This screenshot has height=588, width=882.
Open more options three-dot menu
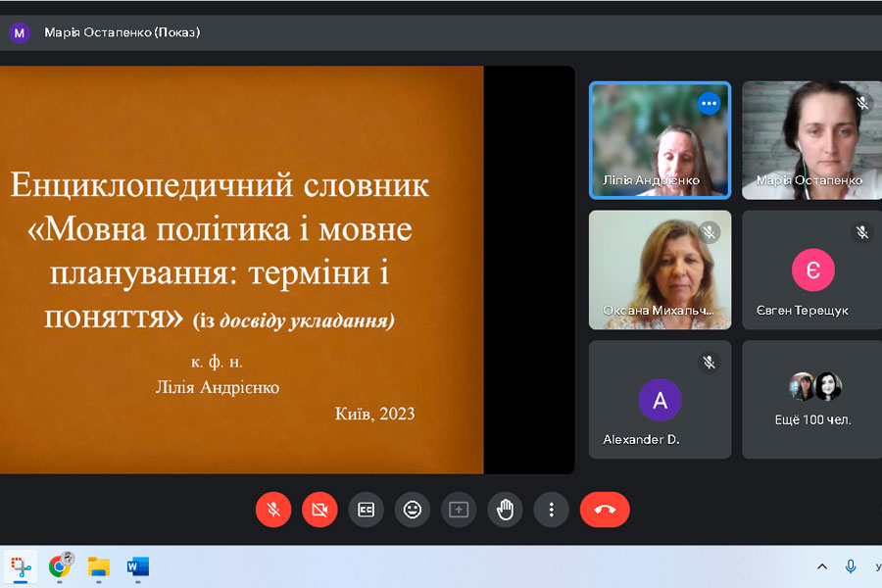click(552, 510)
